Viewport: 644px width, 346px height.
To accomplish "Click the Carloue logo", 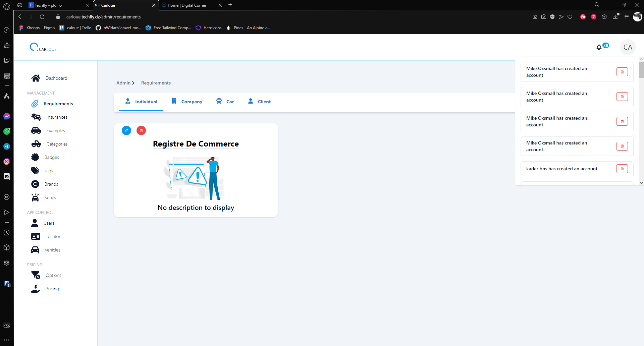I will tap(43, 48).
